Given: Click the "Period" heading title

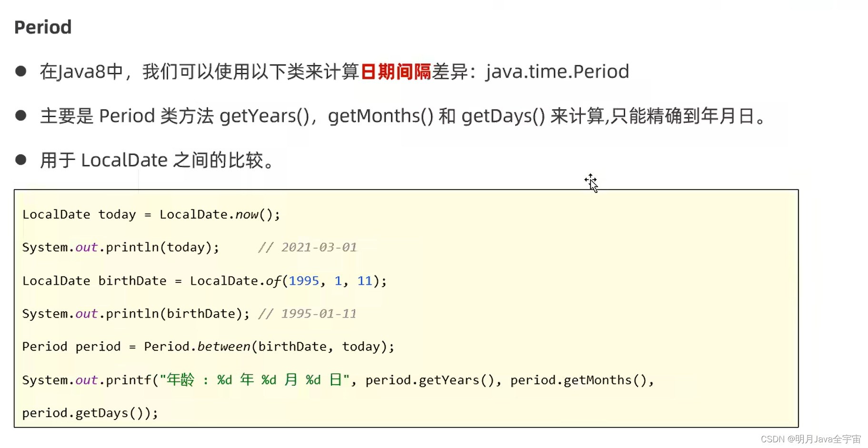Looking at the screenshot, I should (x=43, y=27).
